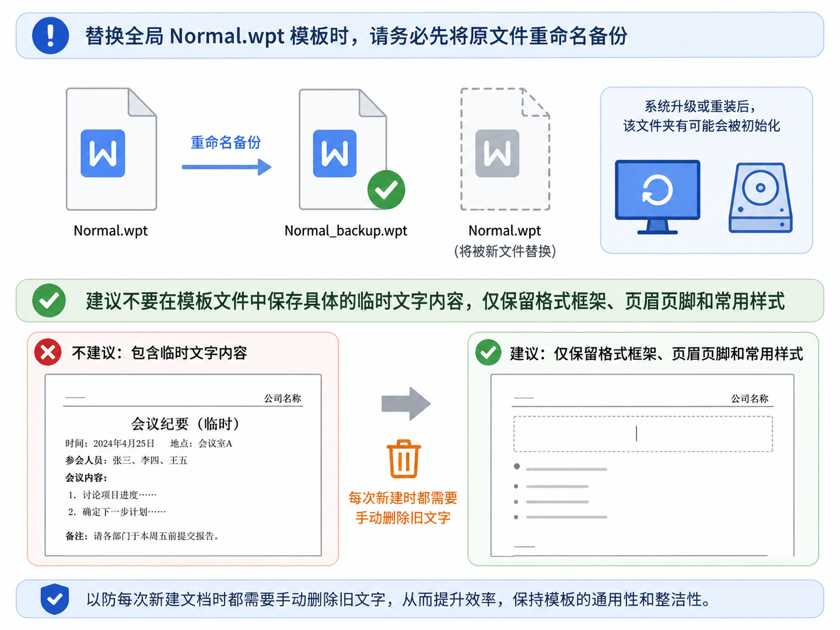Click the 备注：请各部门于本周五前提交报告 line
The image size is (840, 630).
point(143,536)
